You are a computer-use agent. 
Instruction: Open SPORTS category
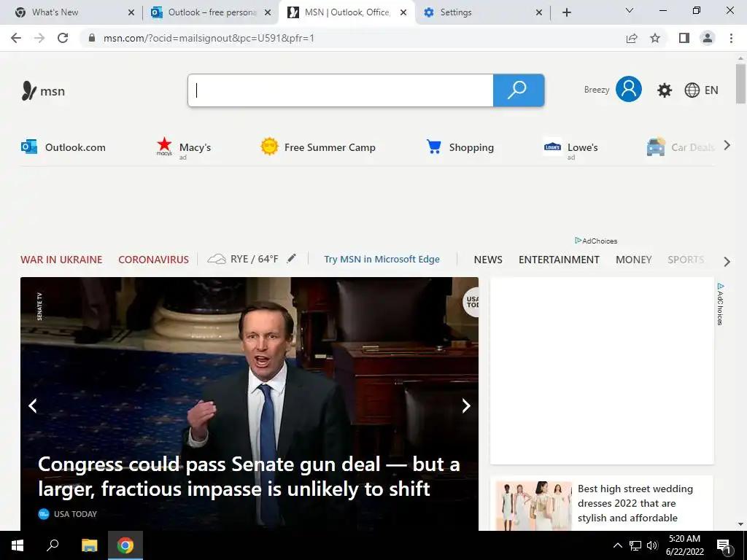[686, 260]
